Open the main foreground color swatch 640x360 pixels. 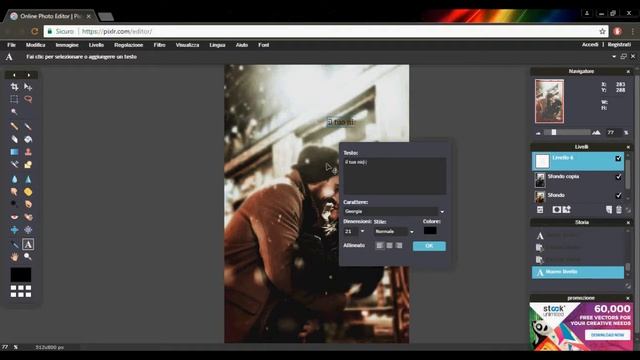coord(21,275)
